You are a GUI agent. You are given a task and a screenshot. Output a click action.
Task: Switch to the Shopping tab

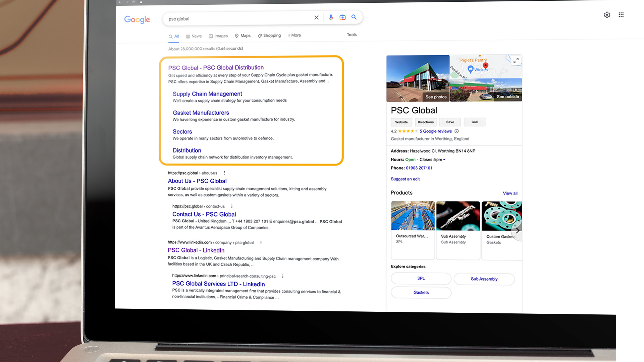tap(269, 36)
